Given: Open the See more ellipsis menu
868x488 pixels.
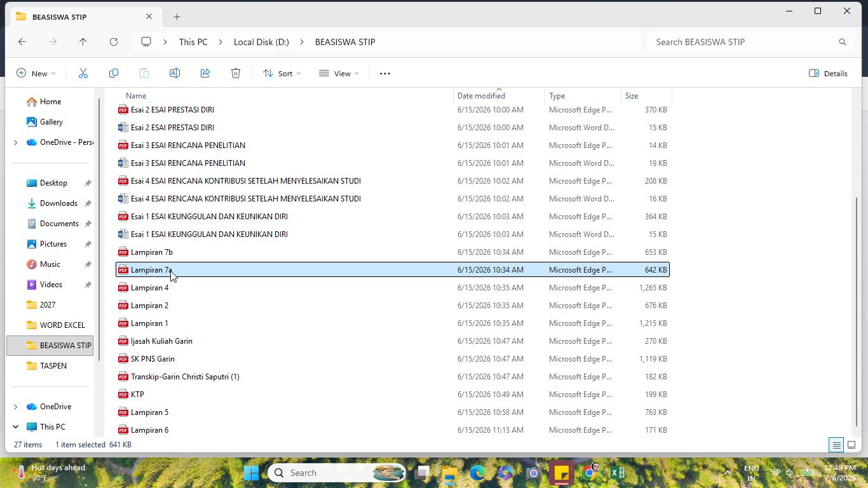Looking at the screenshot, I should tap(385, 73).
